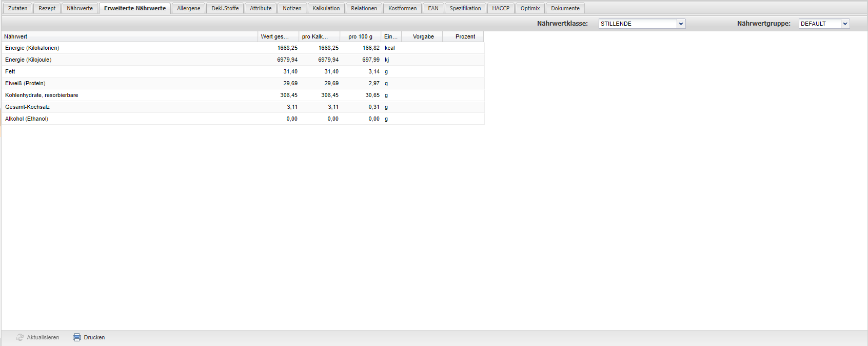Open the Rezept tab
868x346 pixels.
click(47, 8)
